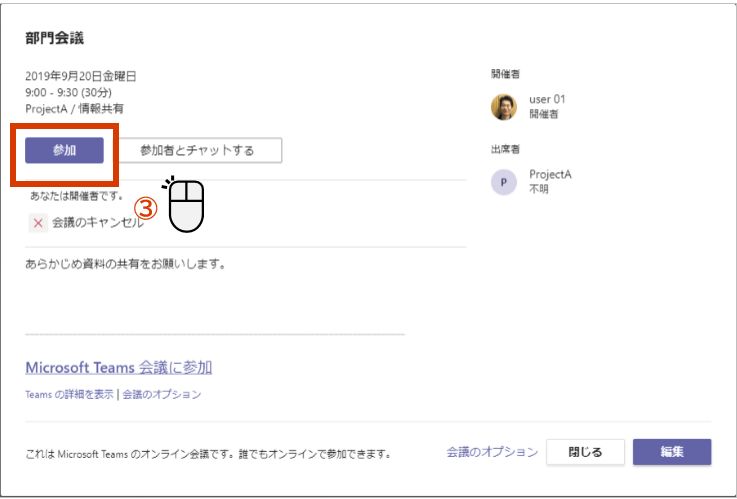The image size is (737, 499).
Task: Click the 2019年9月20日金曜日 date text
Action: (x=81, y=76)
